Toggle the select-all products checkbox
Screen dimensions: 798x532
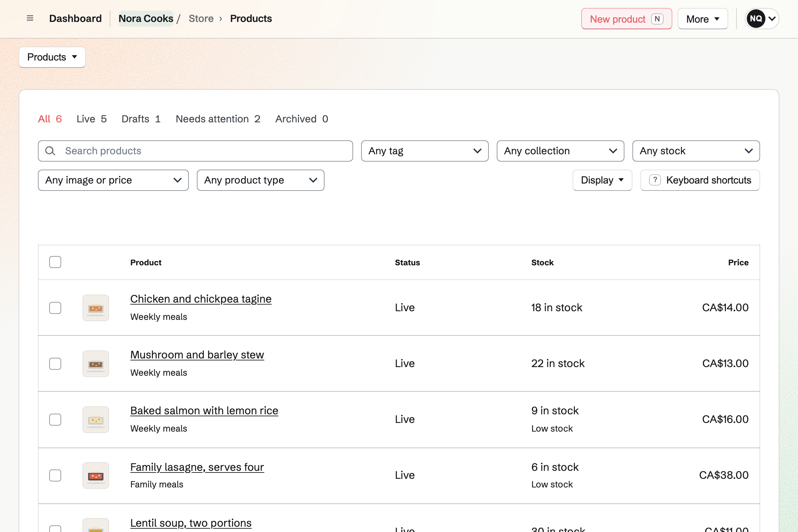pyautogui.click(x=55, y=262)
